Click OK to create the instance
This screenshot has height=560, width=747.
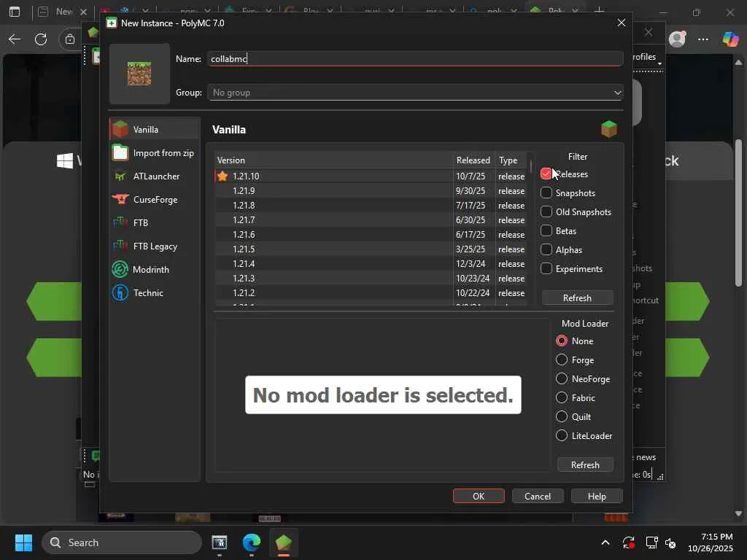coord(479,496)
